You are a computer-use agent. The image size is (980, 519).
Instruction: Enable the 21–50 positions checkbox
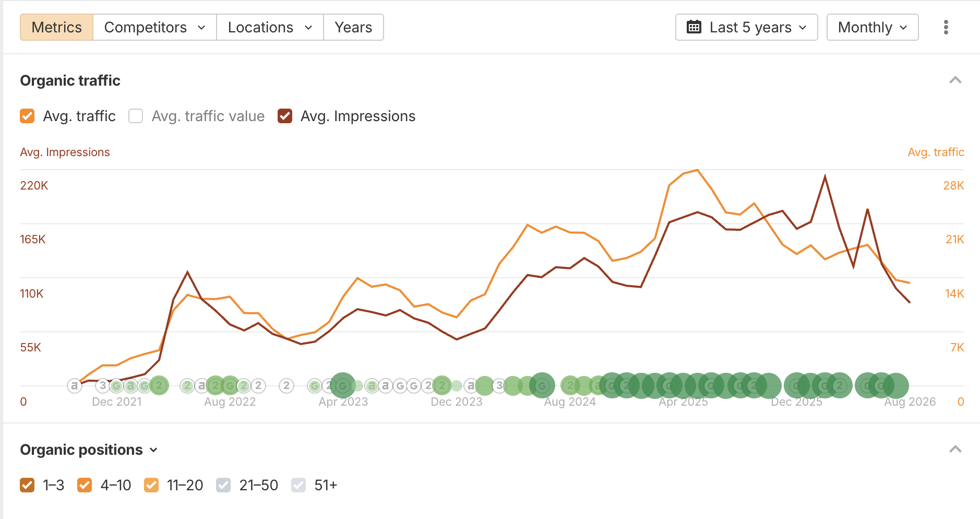223,485
